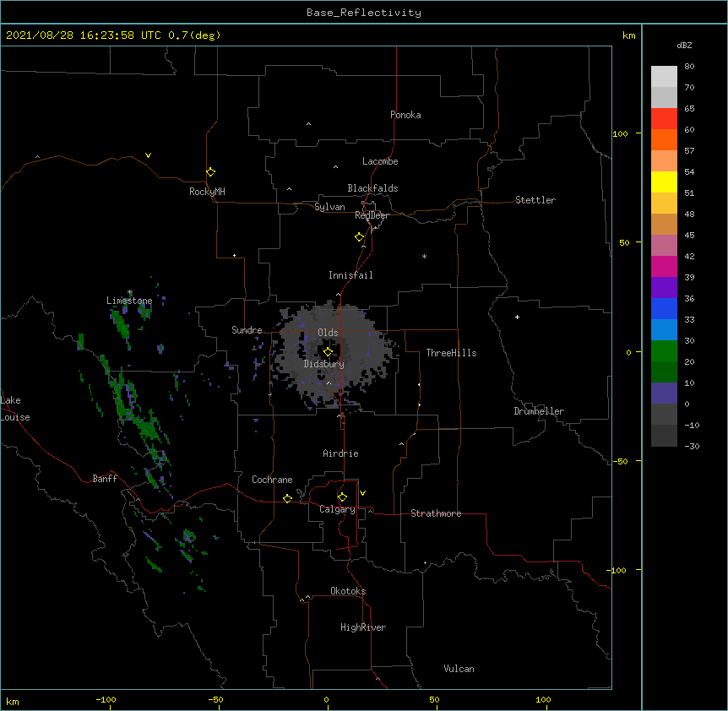Select the Limestone label
The width and height of the screenshot is (728, 711).
(129, 301)
